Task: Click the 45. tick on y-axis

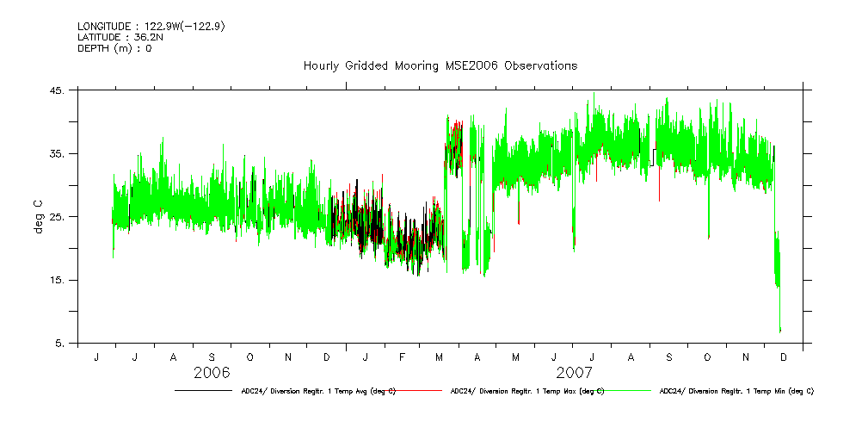Action: tap(57, 90)
